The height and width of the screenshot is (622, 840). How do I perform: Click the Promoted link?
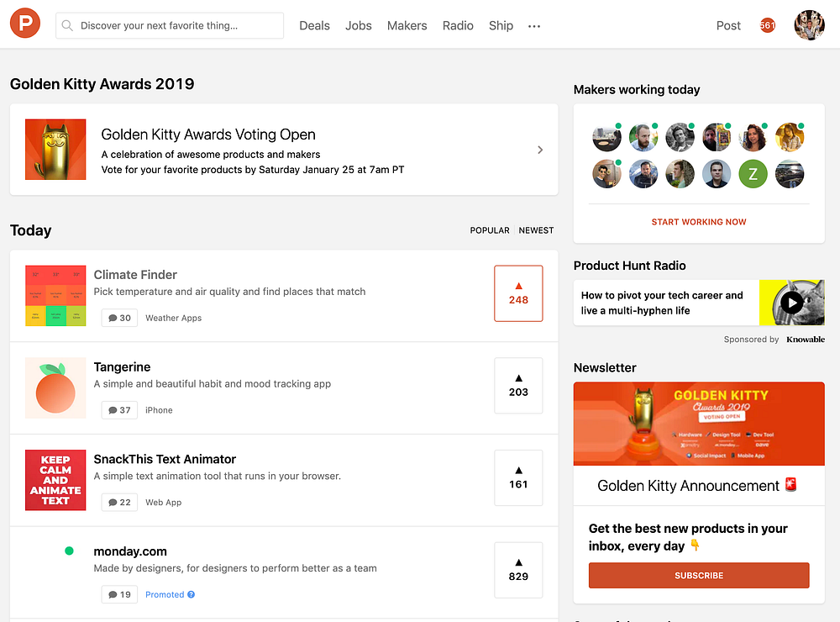(165, 594)
